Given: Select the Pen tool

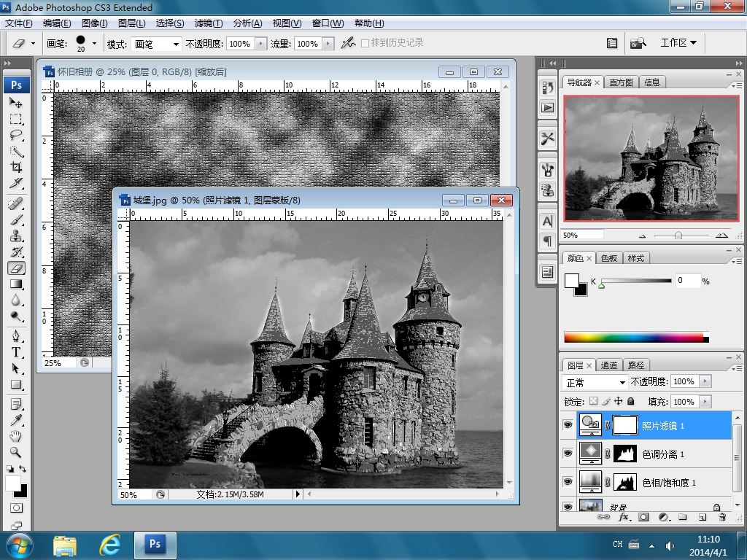Looking at the screenshot, I should 16,337.
